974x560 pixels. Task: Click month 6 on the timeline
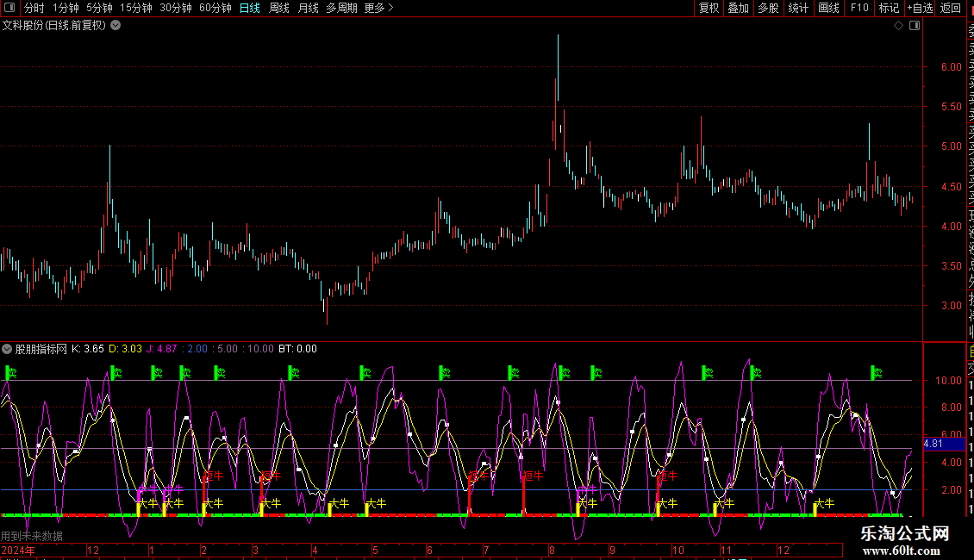point(429,550)
